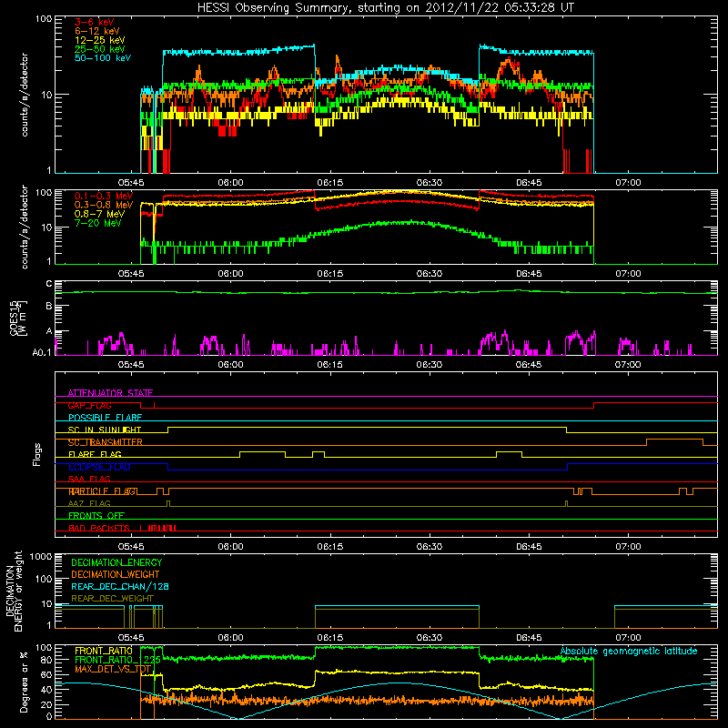Click the HESSI Observing Summary title
This screenshot has height=728, width=728.
click(385, 8)
